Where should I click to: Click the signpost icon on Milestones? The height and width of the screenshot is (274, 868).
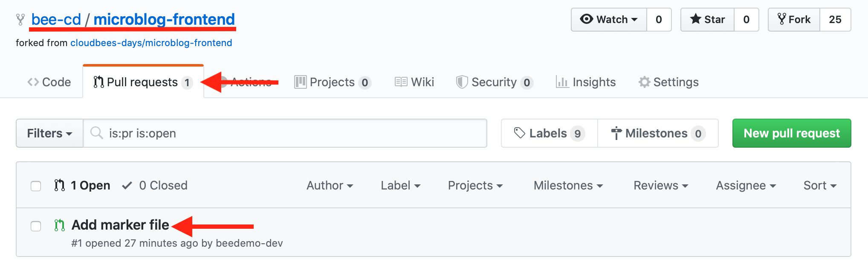pos(616,133)
